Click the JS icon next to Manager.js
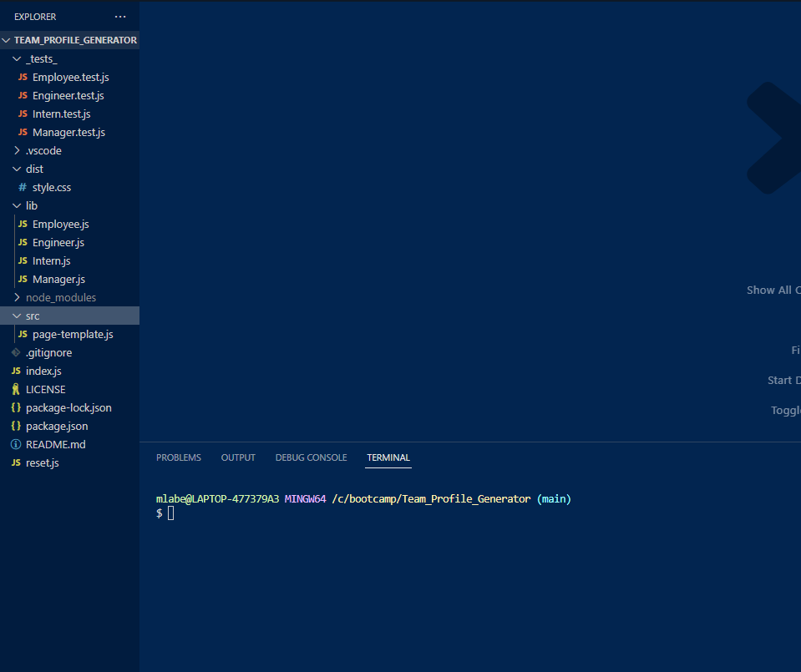Viewport: 801px width, 672px height. tap(23, 279)
